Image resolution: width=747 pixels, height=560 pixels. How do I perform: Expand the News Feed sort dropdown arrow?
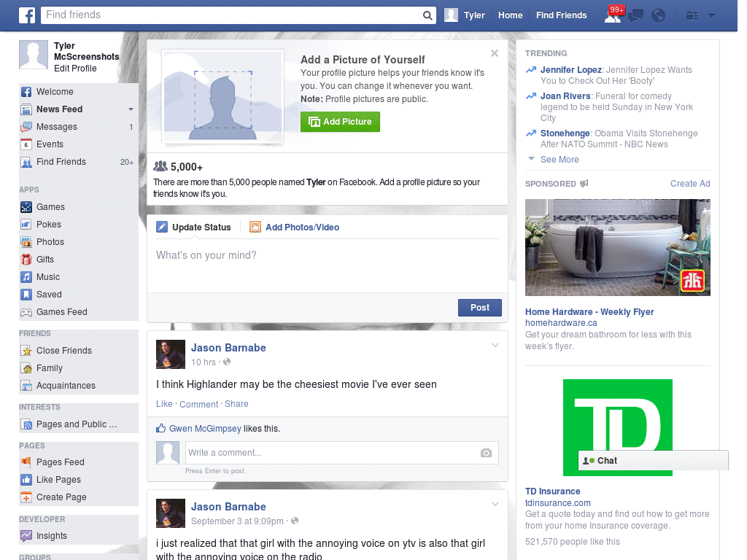(x=131, y=109)
